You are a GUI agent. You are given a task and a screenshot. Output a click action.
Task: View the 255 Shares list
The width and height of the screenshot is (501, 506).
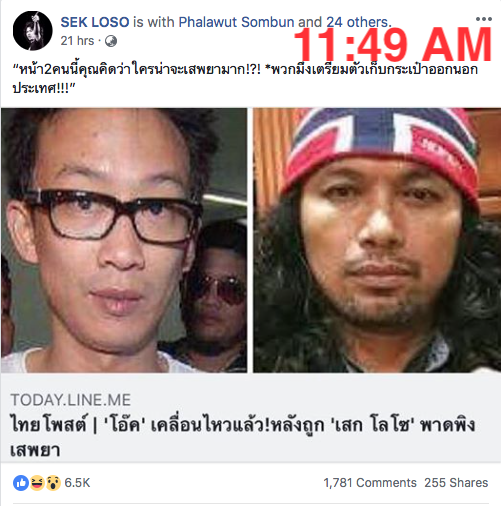coord(456,483)
